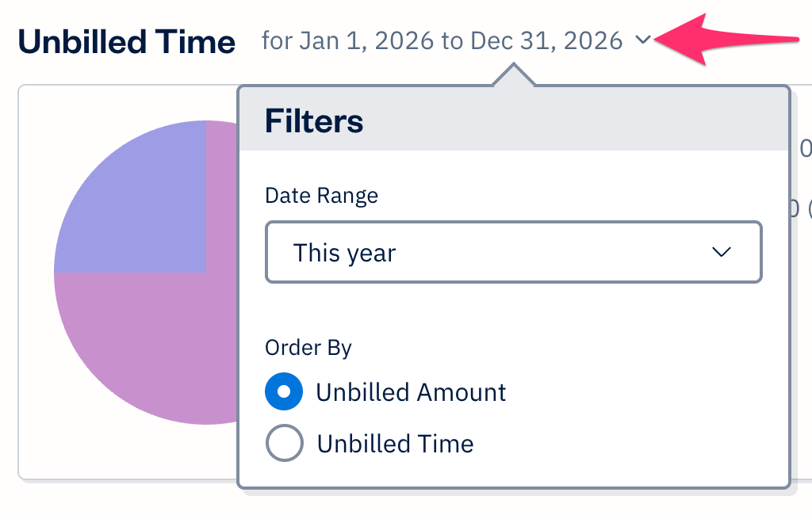Viewport: 812px width, 515px height.
Task: Click the Order By section label
Action: coord(308,347)
